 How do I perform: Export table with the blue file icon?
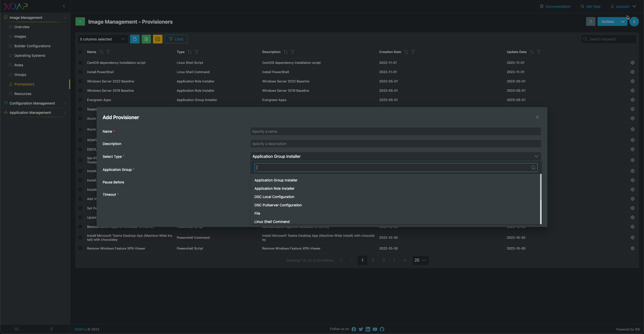tap(135, 39)
